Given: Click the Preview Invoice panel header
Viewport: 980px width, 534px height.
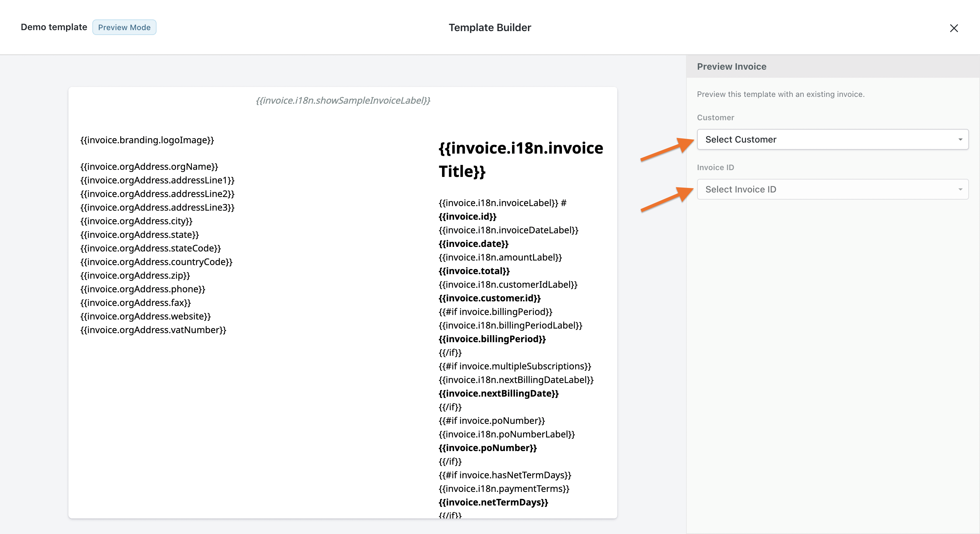Looking at the screenshot, I should [731, 66].
